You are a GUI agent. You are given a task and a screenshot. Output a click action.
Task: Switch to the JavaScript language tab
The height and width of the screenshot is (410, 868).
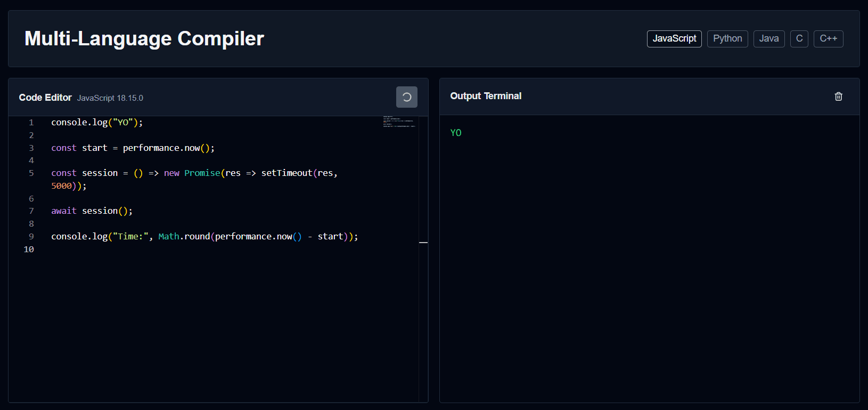click(x=674, y=39)
